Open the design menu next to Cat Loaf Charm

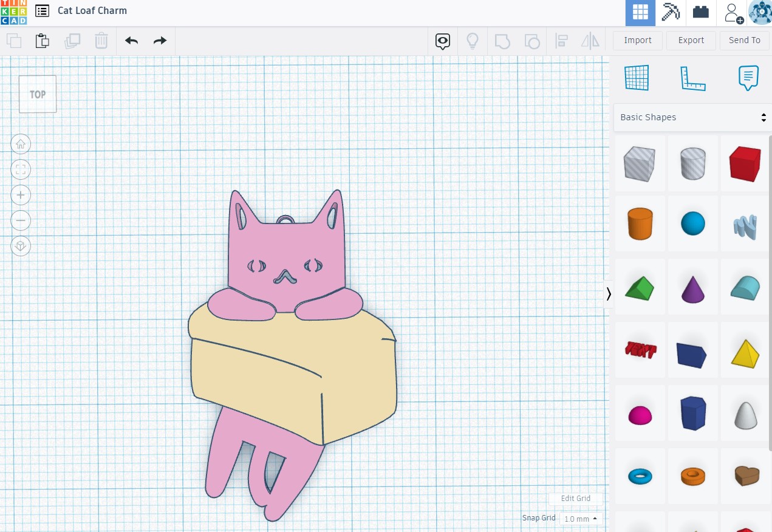point(41,10)
